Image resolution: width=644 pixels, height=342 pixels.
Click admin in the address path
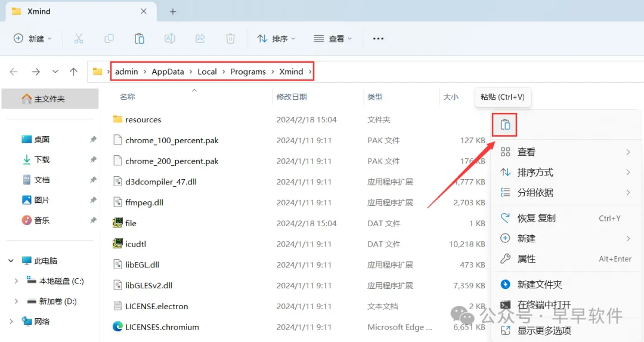coord(126,72)
